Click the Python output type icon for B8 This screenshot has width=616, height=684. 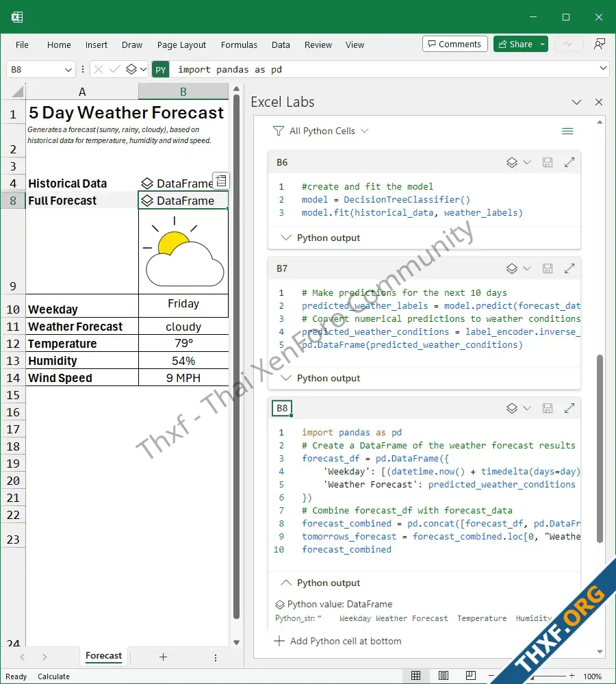point(511,408)
